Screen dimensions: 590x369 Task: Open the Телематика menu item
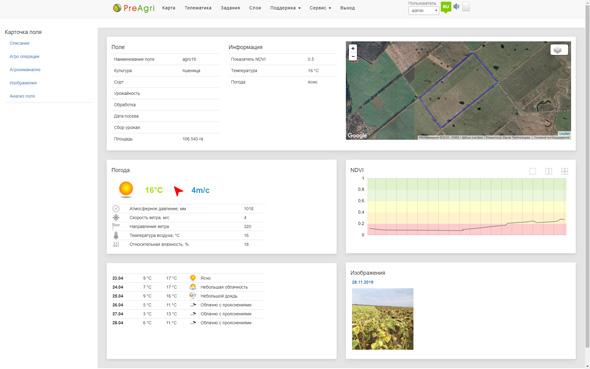(198, 8)
